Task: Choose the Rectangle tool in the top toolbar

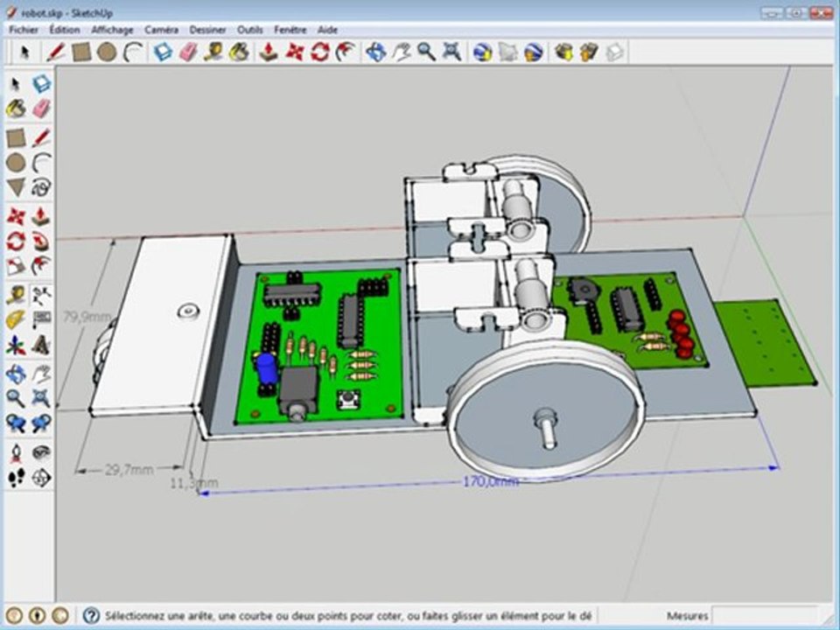Action: click(x=80, y=52)
